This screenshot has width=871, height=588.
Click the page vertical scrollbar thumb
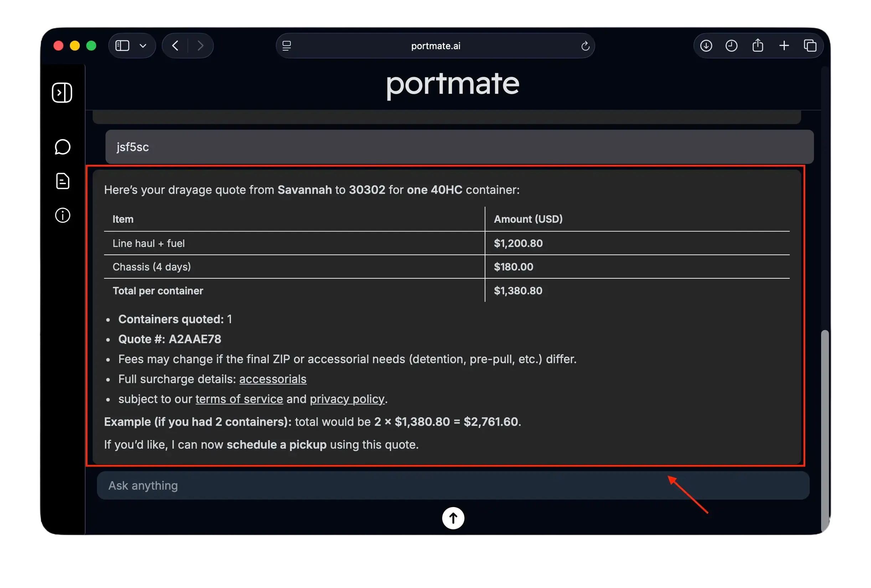pos(825,431)
